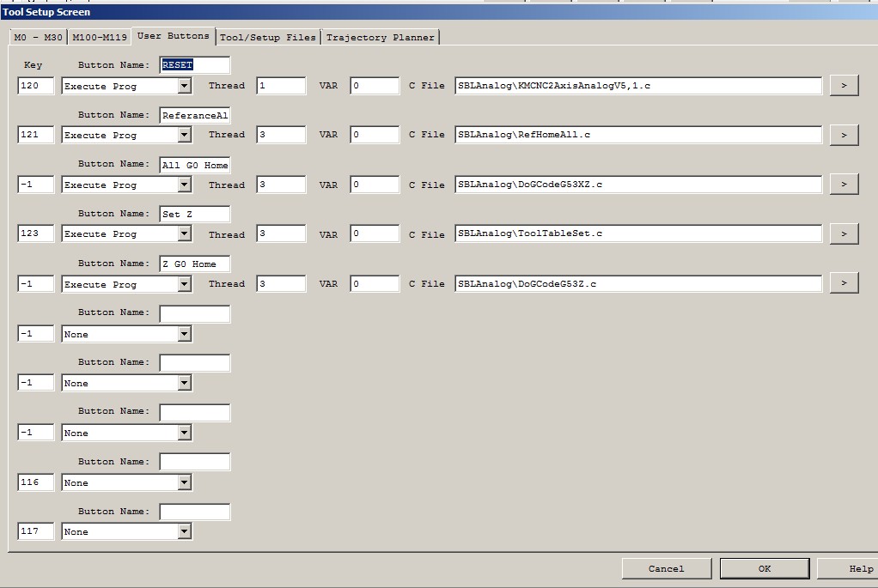Open action dropdown for Z G0 Home row

tap(184, 284)
